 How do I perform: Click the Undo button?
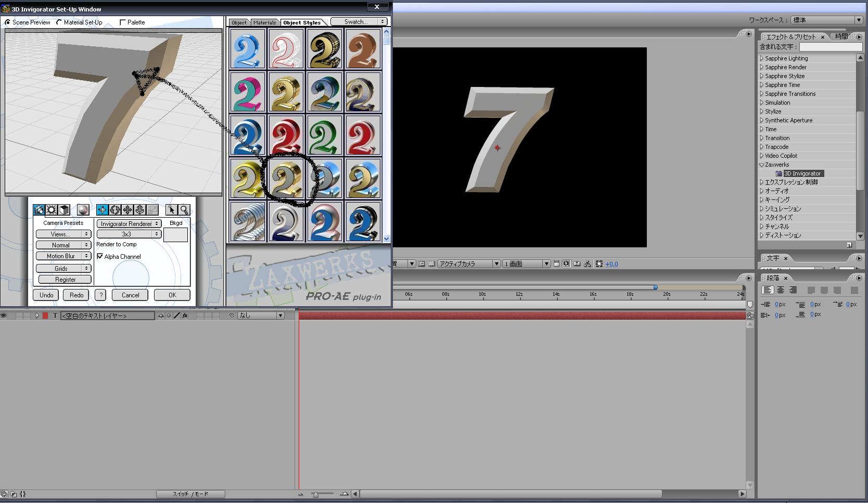(x=46, y=295)
